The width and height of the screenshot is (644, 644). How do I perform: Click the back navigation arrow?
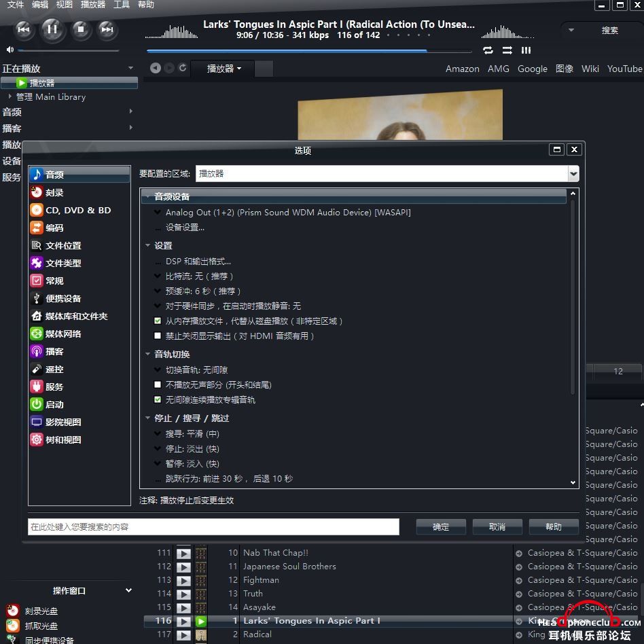156,68
